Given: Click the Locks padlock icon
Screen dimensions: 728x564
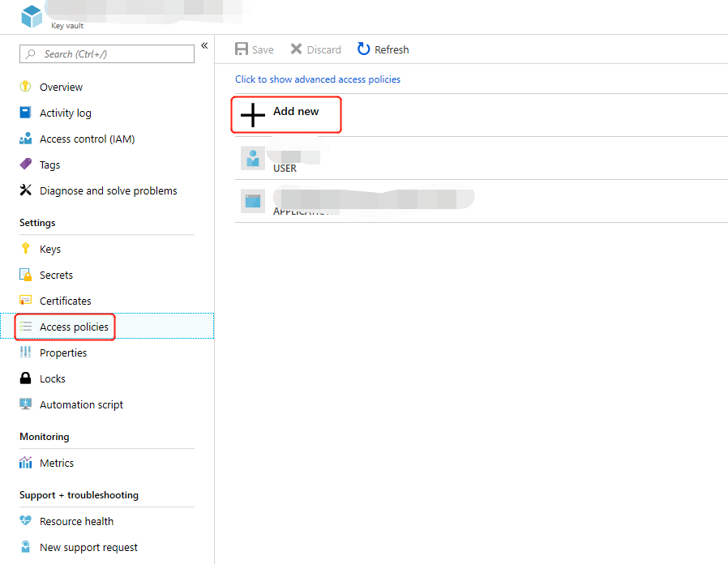Looking at the screenshot, I should coord(25,378).
